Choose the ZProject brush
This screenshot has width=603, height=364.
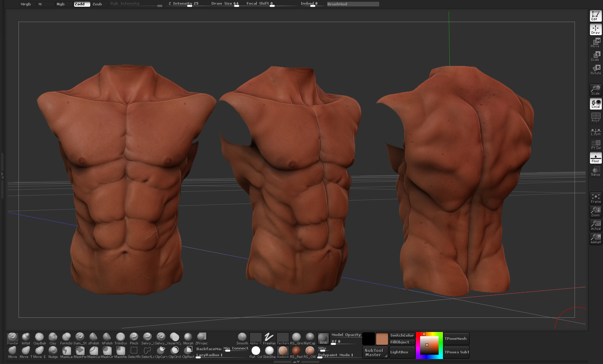(x=202, y=338)
